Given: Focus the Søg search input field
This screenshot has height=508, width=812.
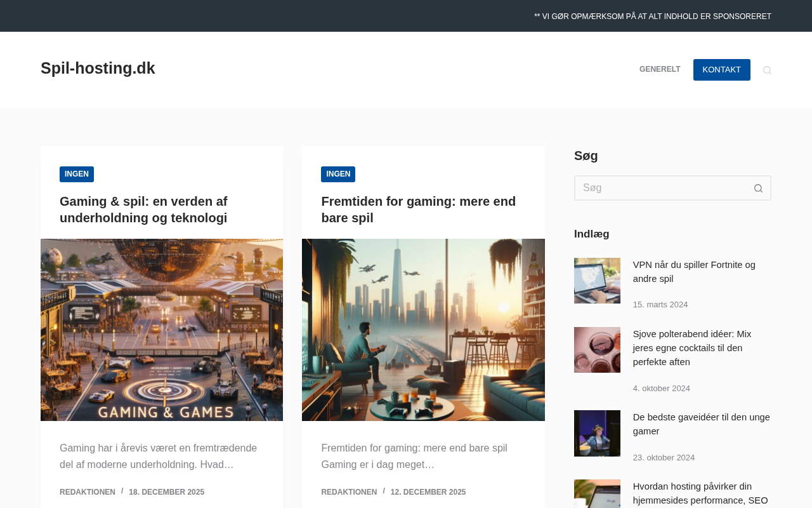Looking at the screenshot, I should click(660, 188).
